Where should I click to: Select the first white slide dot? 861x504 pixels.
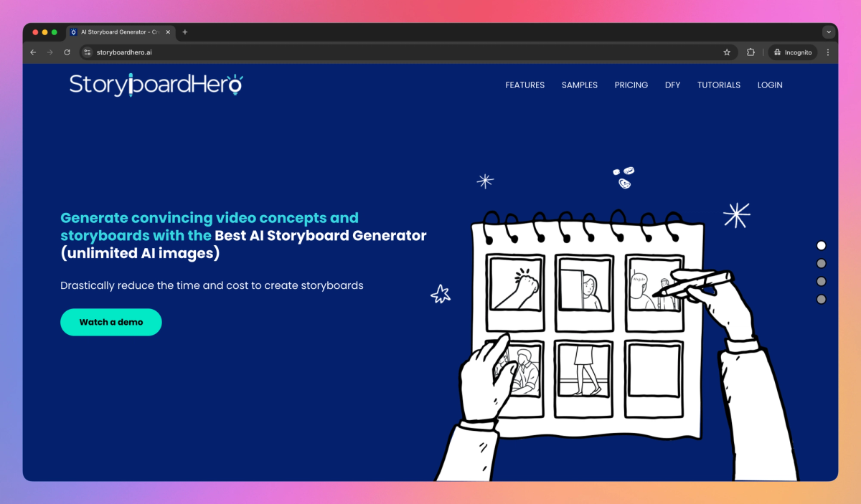(822, 245)
